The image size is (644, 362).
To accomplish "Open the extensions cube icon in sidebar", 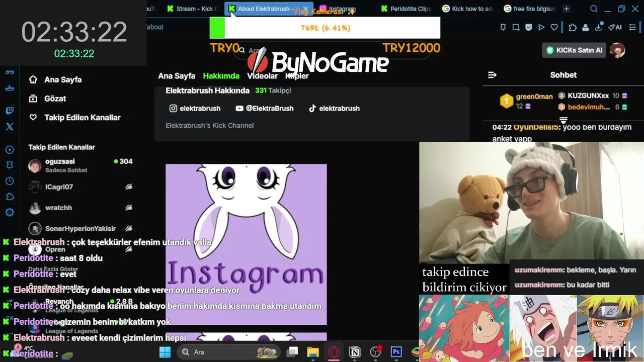I will [x=10, y=197].
